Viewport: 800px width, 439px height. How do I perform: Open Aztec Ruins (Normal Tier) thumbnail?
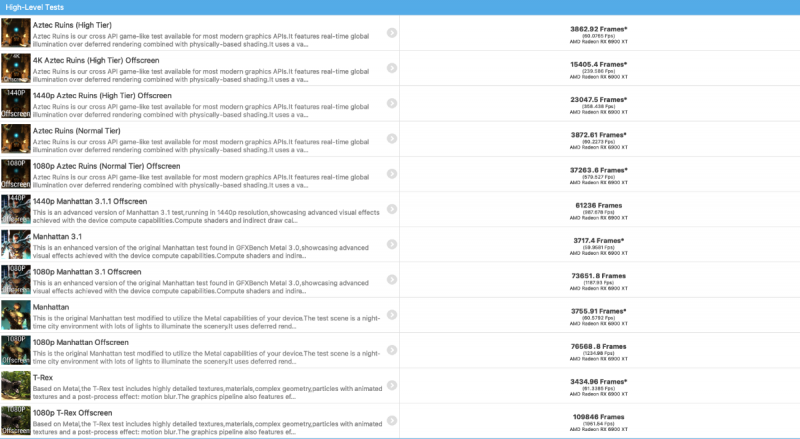pos(16,138)
